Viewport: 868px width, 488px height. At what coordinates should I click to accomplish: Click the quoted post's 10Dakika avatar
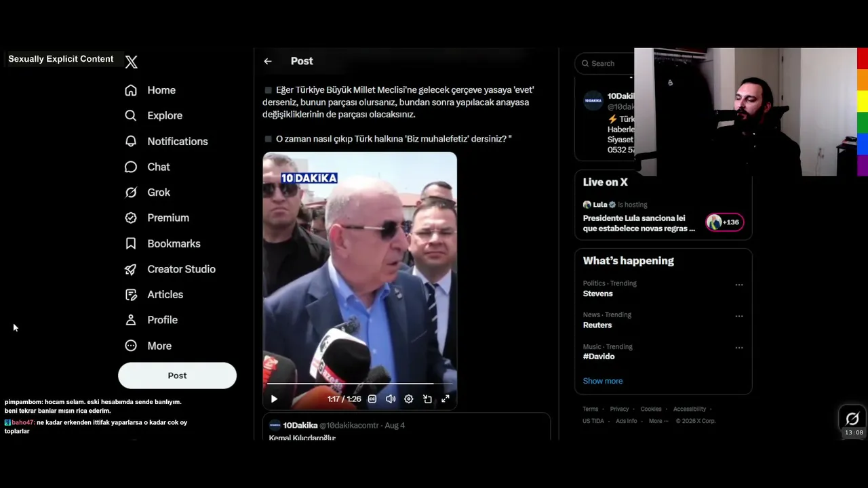pyautogui.click(x=275, y=426)
